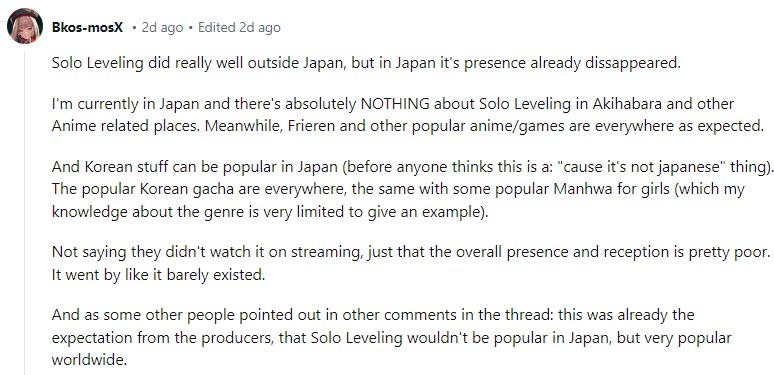Open the '2d ago' comment timestamp permalink
774x375 pixels.
click(162, 28)
